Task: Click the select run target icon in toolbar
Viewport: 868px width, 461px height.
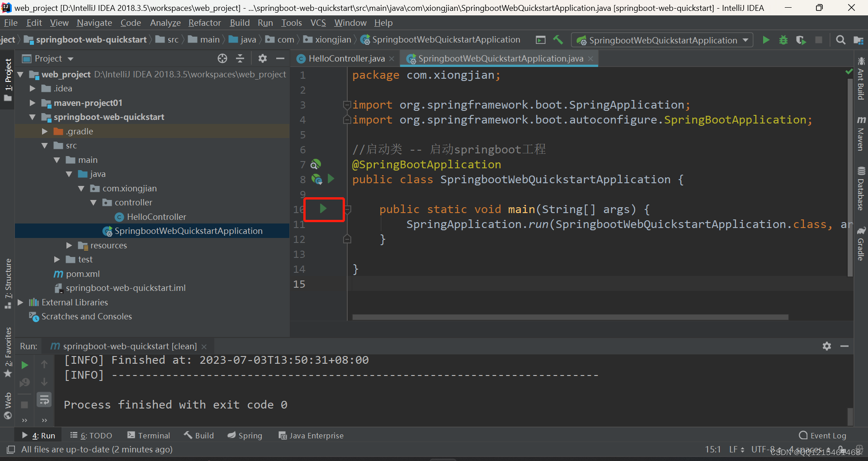Action: tap(541, 40)
